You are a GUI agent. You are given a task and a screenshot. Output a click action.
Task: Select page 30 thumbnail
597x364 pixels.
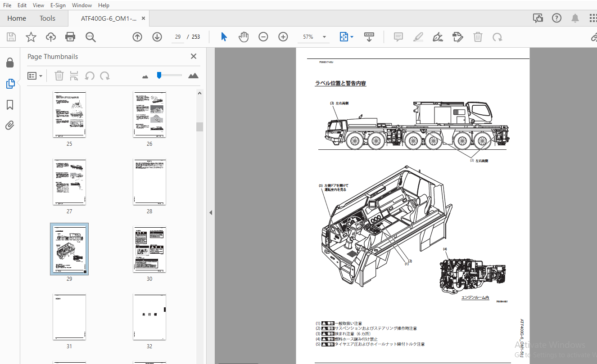click(149, 250)
